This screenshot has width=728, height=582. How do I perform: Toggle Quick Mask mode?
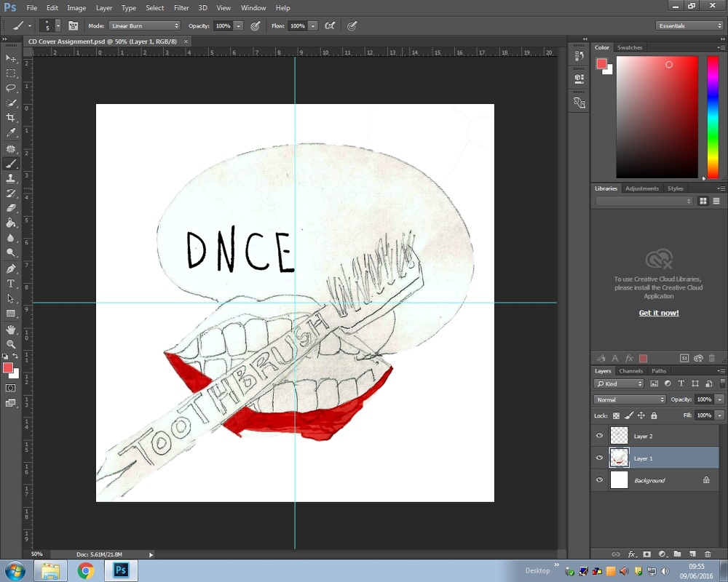pos(11,388)
